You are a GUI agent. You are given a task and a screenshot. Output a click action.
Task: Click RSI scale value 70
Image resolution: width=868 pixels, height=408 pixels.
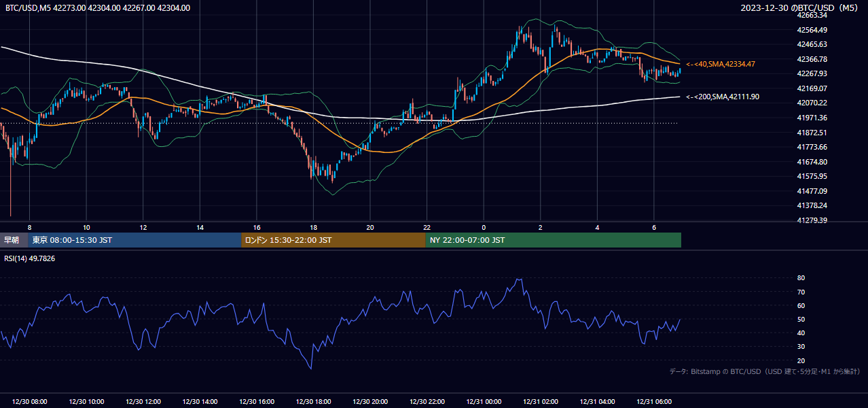[801, 292]
